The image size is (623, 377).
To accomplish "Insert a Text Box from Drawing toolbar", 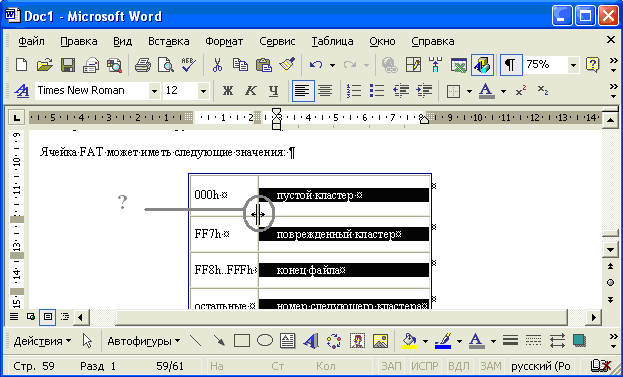I will 288,340.
